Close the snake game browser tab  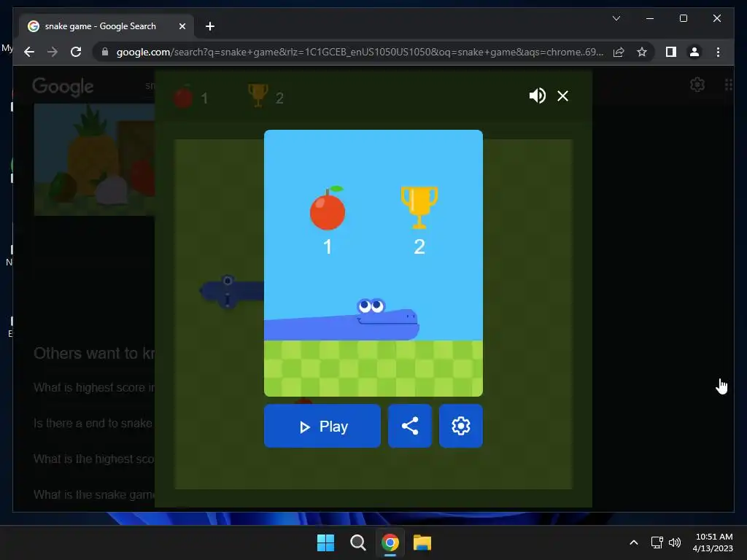click(182, 26)
